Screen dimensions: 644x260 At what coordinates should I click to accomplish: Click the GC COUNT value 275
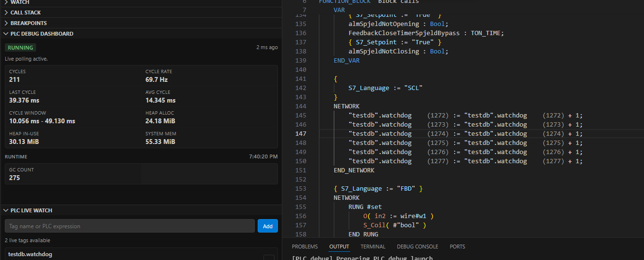[x=14, y=178]
